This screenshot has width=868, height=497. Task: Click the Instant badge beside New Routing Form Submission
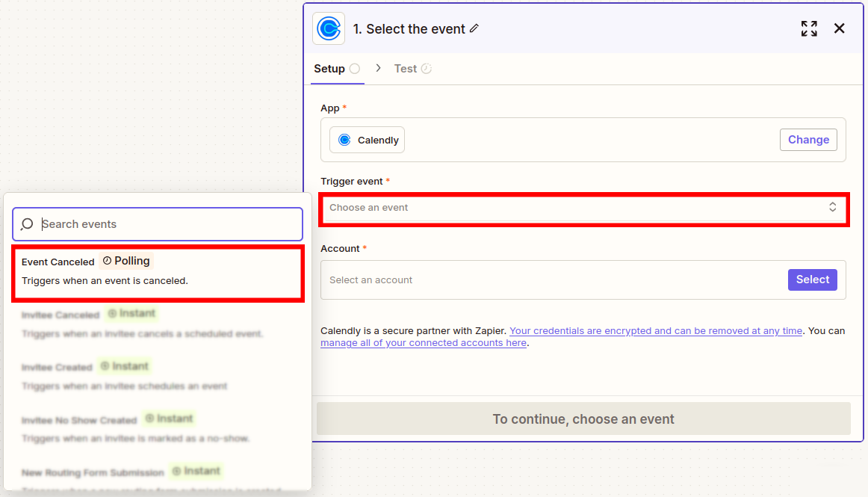point(196,471)
